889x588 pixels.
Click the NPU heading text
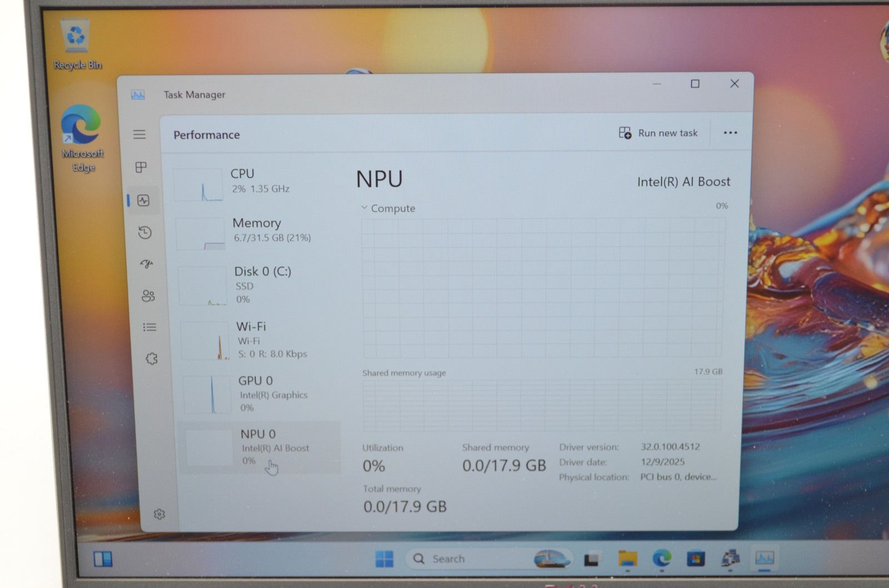379,179
